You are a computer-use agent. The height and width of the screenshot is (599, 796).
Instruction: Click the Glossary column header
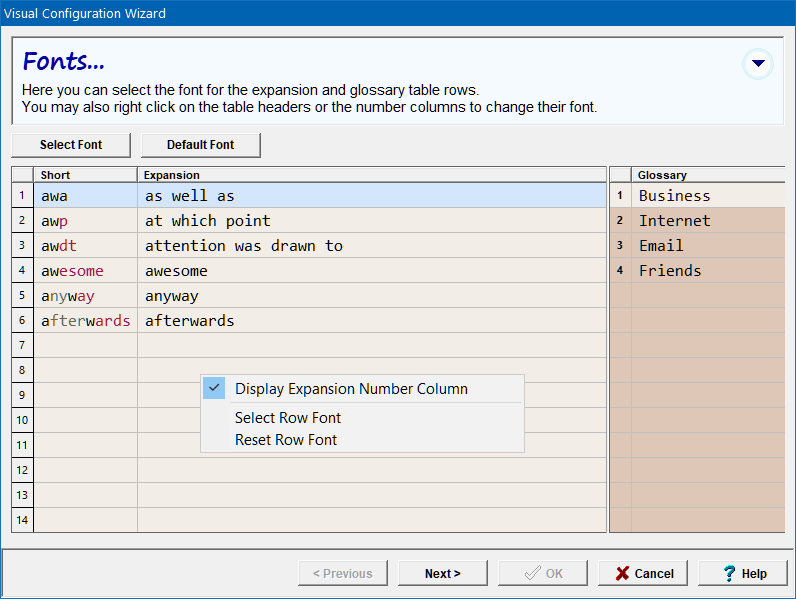pos(706,175)
